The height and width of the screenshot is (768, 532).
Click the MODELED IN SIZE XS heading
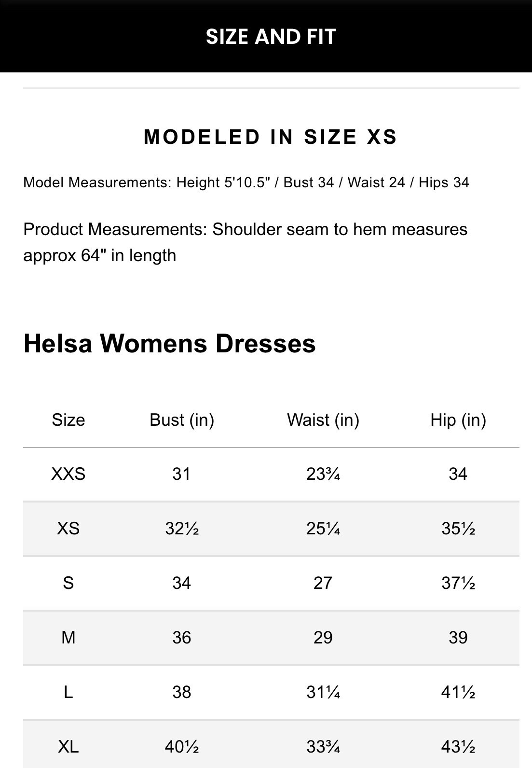coord(271,137)
